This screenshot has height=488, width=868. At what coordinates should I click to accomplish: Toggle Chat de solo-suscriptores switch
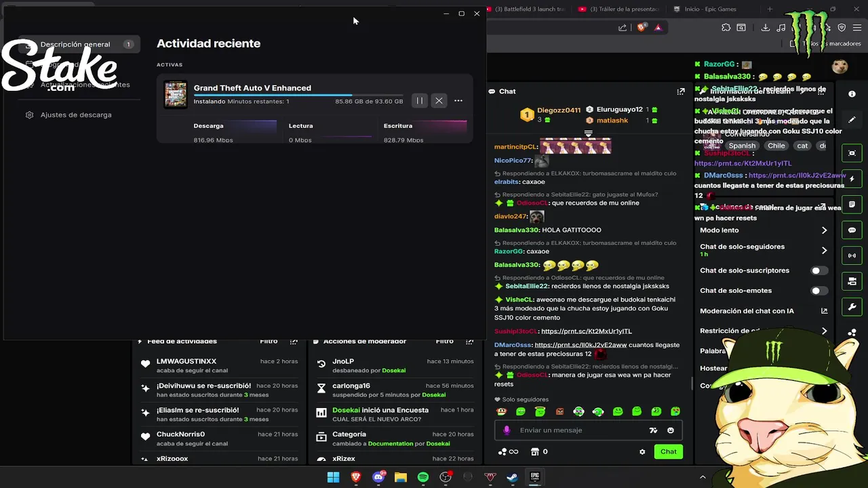tap(820, 270)
